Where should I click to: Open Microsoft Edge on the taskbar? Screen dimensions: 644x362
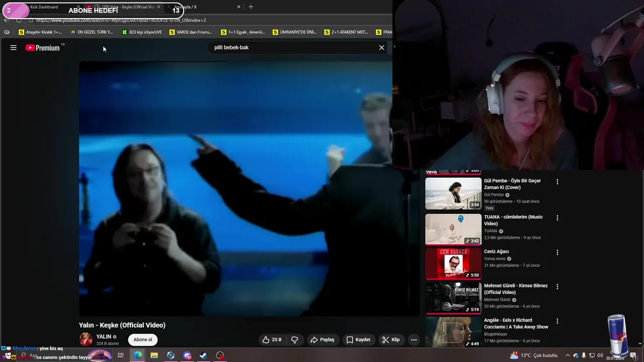point(137,355)
